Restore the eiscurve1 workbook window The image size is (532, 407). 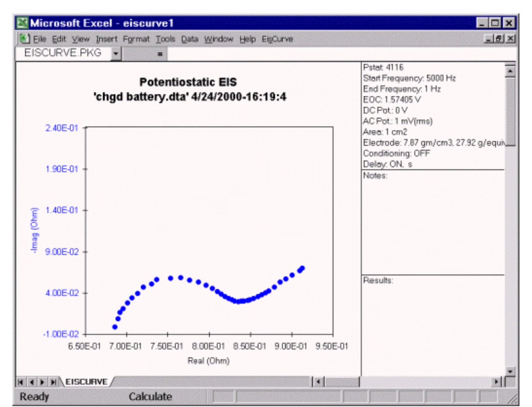click(499, 38)
